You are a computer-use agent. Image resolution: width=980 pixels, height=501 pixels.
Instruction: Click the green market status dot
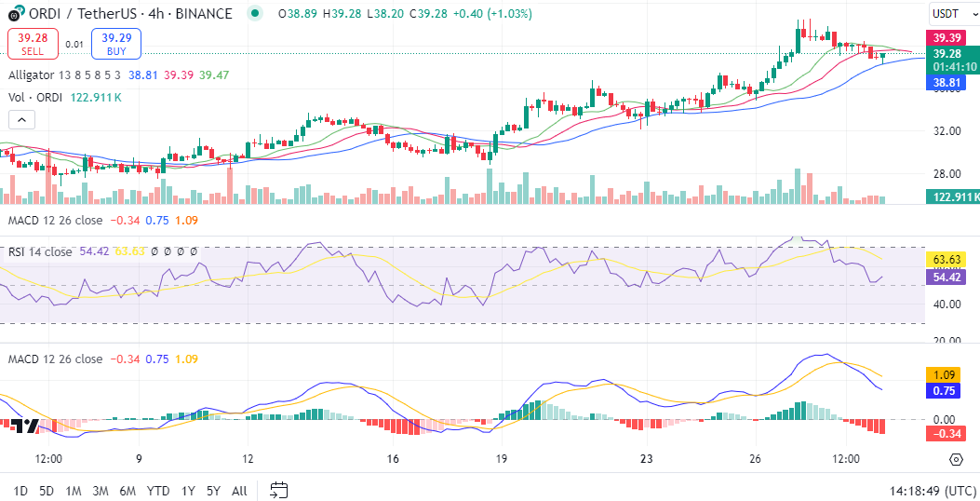click(x=255, y=13)
